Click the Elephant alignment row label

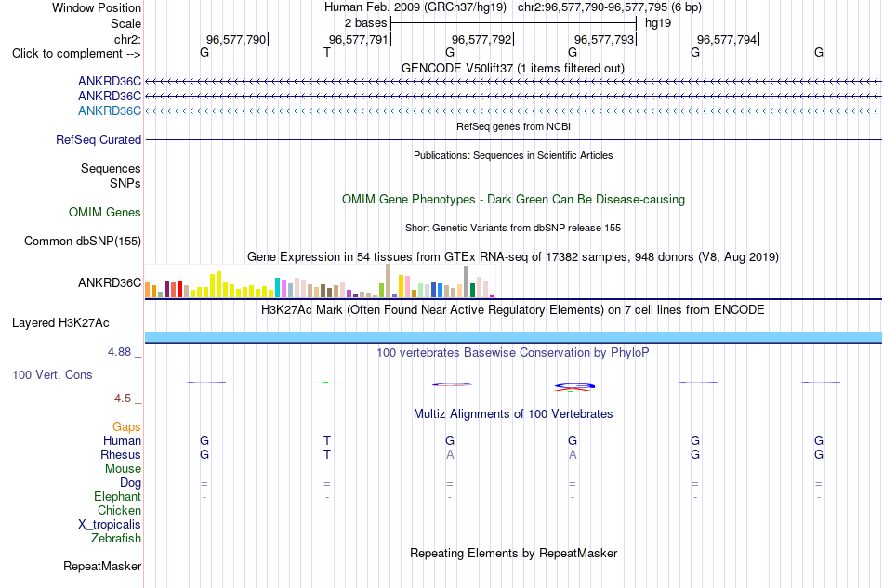pyautogui.click(x=117, y=496)
